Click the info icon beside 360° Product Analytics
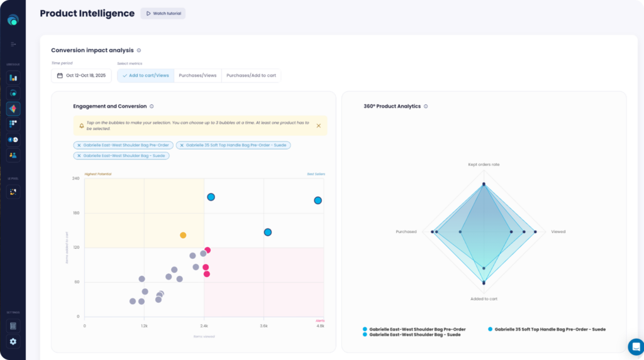The height and width of the screenshot is (360, 644). [x=426, y=106]
